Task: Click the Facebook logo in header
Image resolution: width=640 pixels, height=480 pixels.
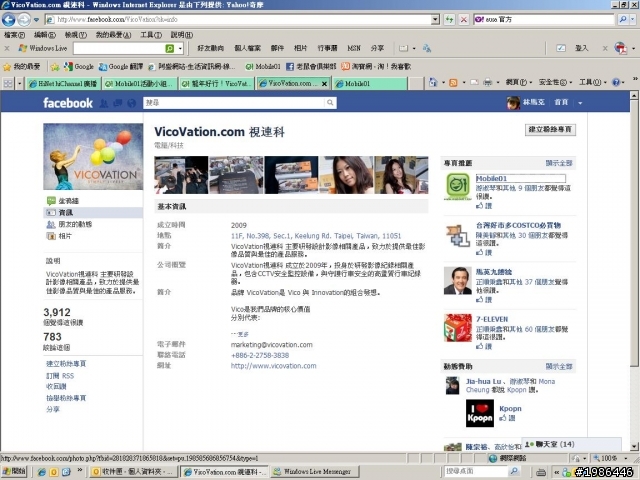Action: (68, 103)
